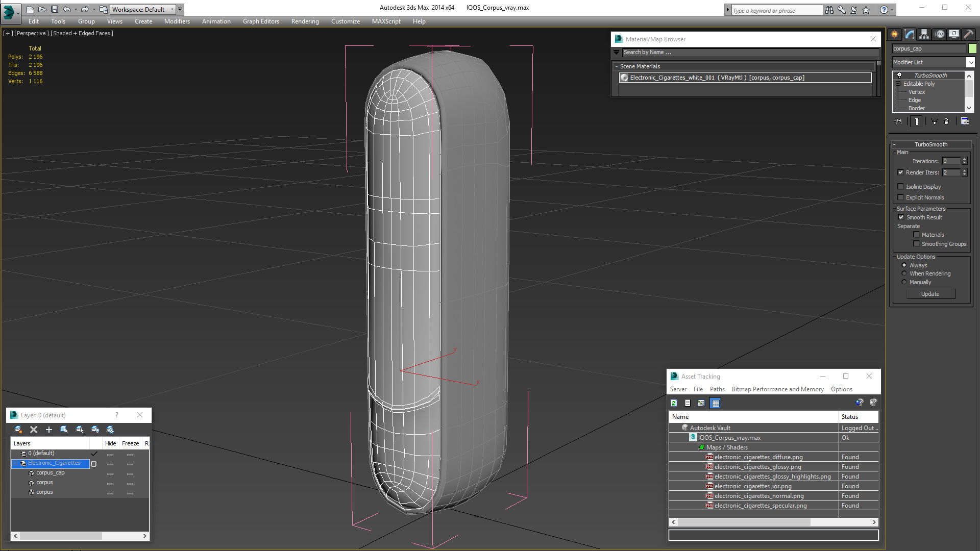Click the Freeze column header in Layer dialog
The height and width of the screenshot is (551, 980).
(131, 443)
